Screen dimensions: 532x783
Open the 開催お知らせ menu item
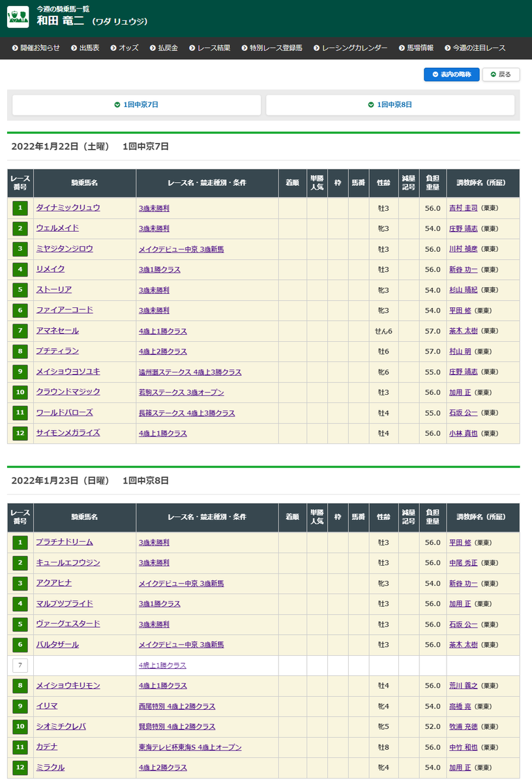pos(36,48)
